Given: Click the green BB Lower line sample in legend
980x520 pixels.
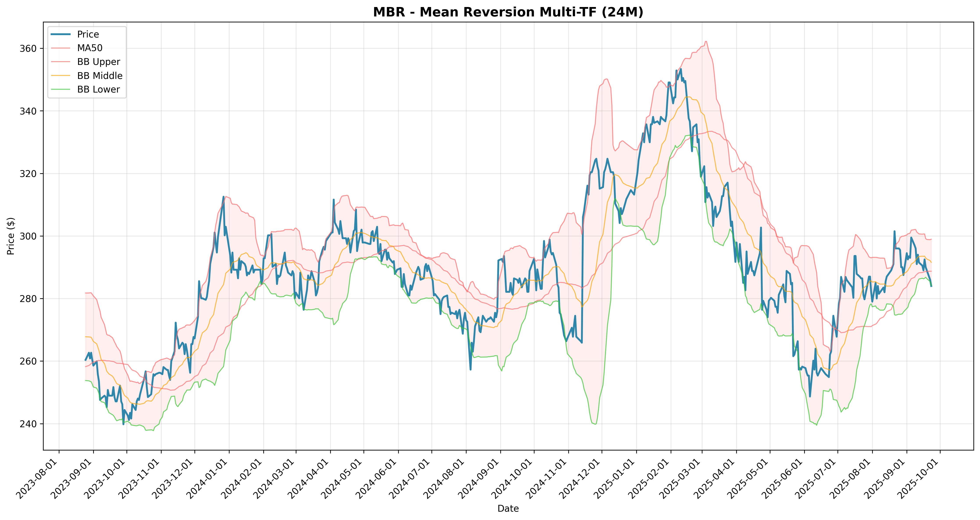Looking at the screenshot, I should point(61,89).
